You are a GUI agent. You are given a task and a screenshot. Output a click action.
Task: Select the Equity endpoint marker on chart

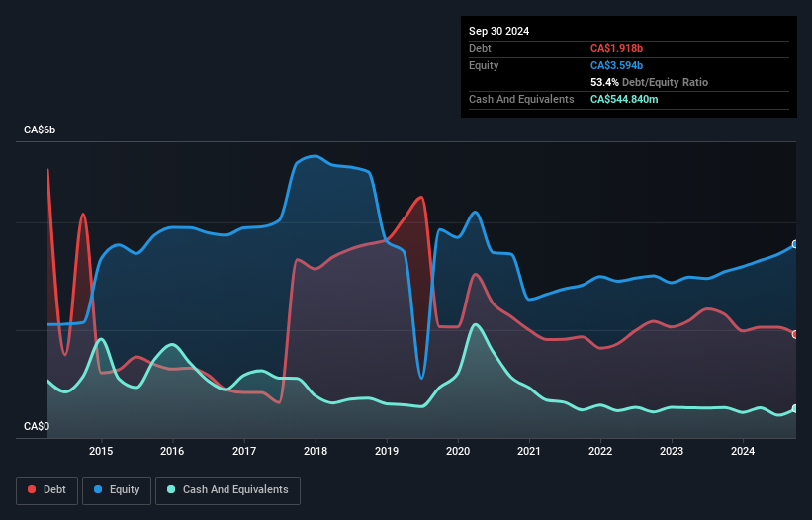[795, 244]
